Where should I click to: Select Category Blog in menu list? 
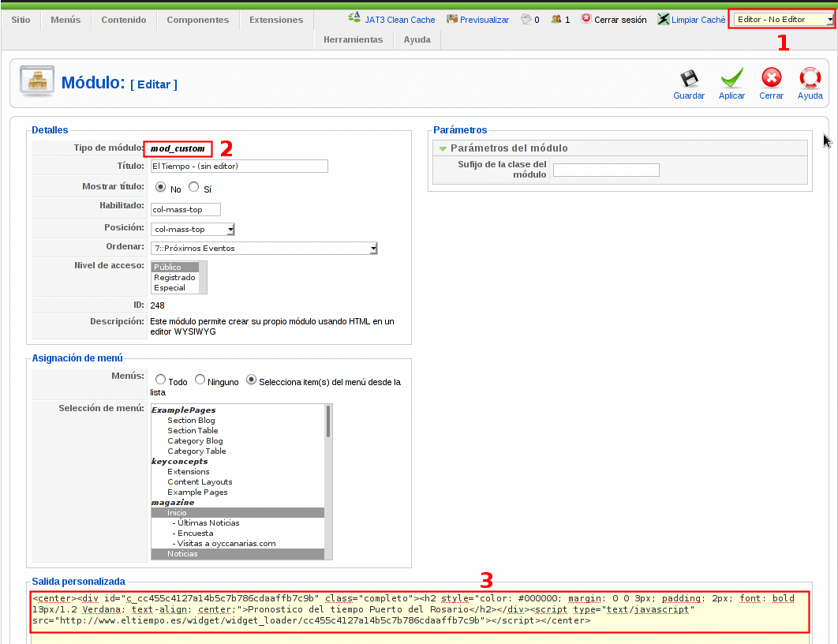tap(238, 441)
